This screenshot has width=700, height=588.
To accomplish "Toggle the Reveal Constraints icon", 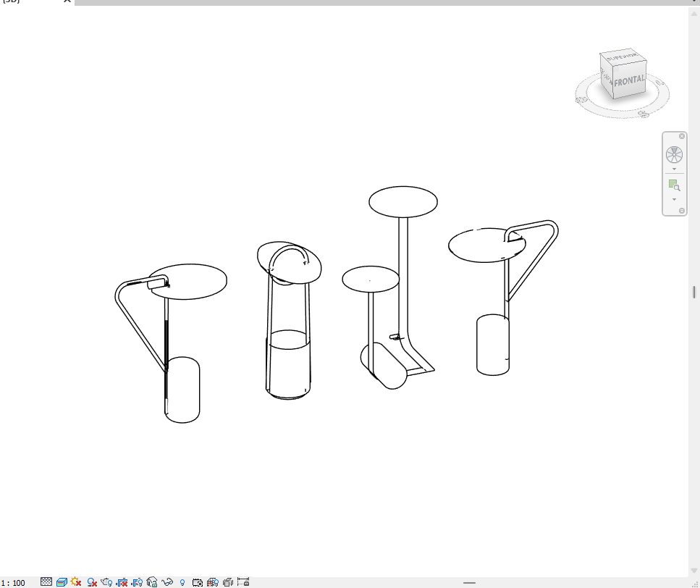I will pos(243,581).
